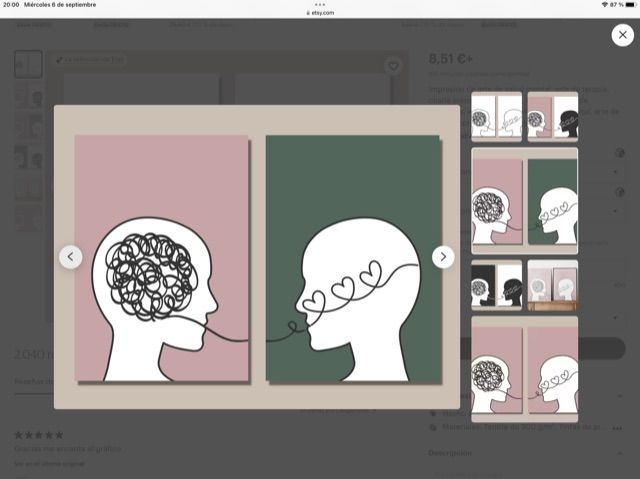
Task: Click the first dimmed thumbnail at left
Action: [x=28, y=64]
